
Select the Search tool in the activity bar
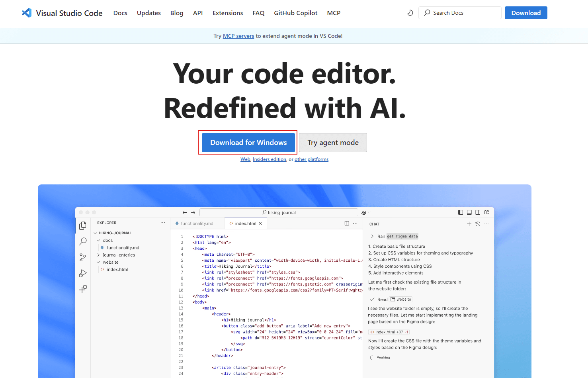(x=83, y=241)
